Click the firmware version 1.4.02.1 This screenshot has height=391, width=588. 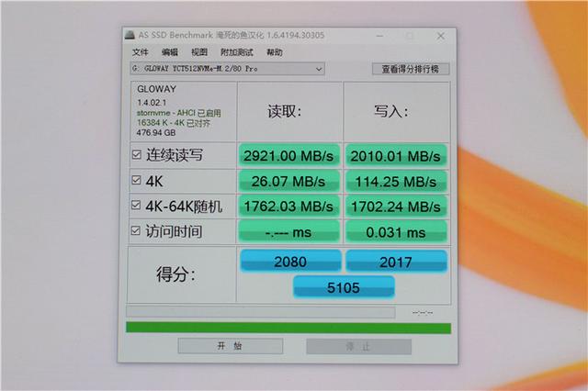[x=152, y=103]
